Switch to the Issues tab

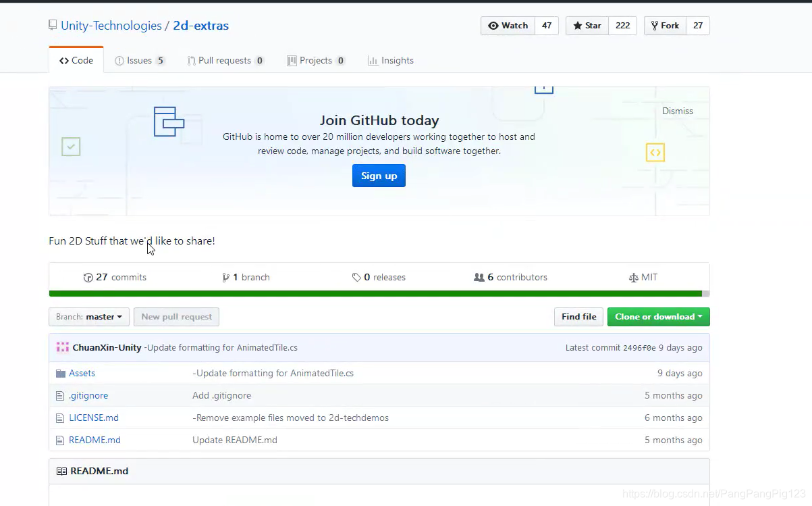(x=140, y=60)
